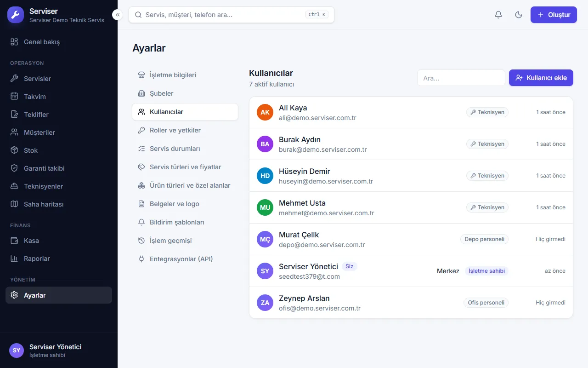Open Genel bakış in sidebar
This screenshot has width=588, height=368.
(59, 42)
